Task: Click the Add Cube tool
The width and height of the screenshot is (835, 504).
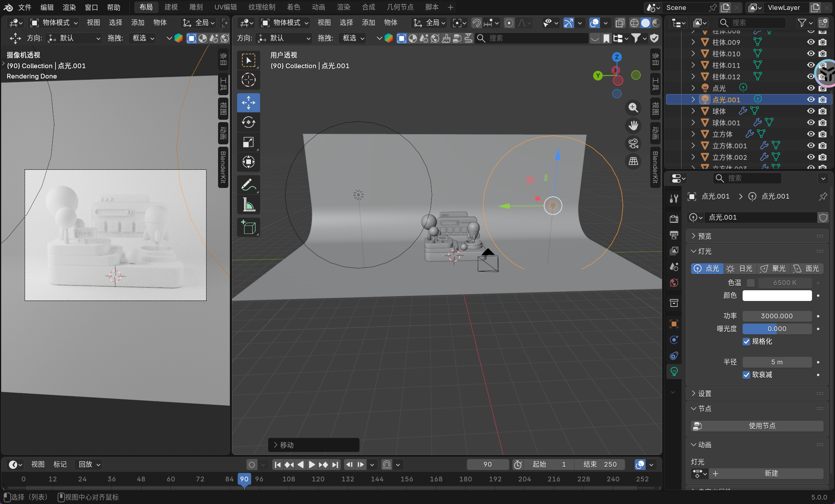Action: tap(249, 228)
